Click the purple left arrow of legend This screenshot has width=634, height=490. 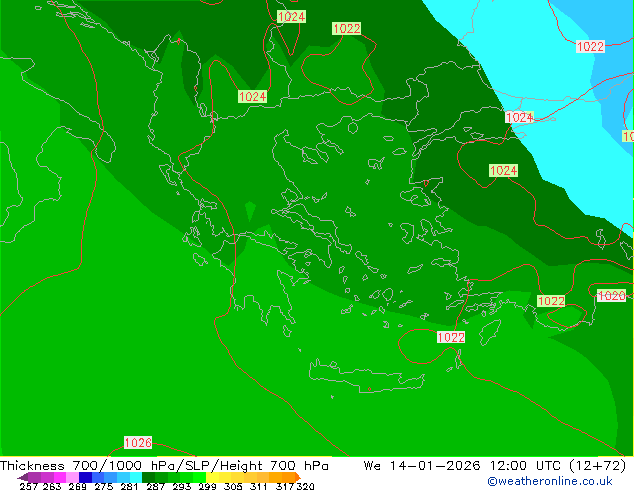tap(23, 477)
